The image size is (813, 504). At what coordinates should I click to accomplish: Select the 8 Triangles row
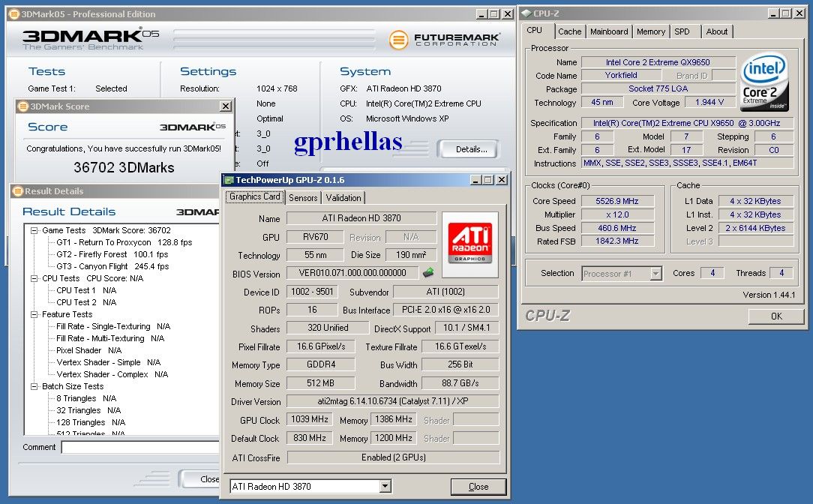(x=86, y=398)
